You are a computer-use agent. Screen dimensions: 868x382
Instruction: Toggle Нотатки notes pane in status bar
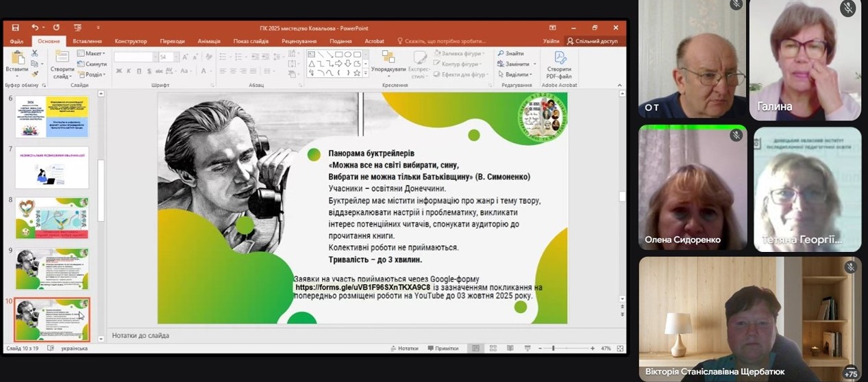point(404,348)
